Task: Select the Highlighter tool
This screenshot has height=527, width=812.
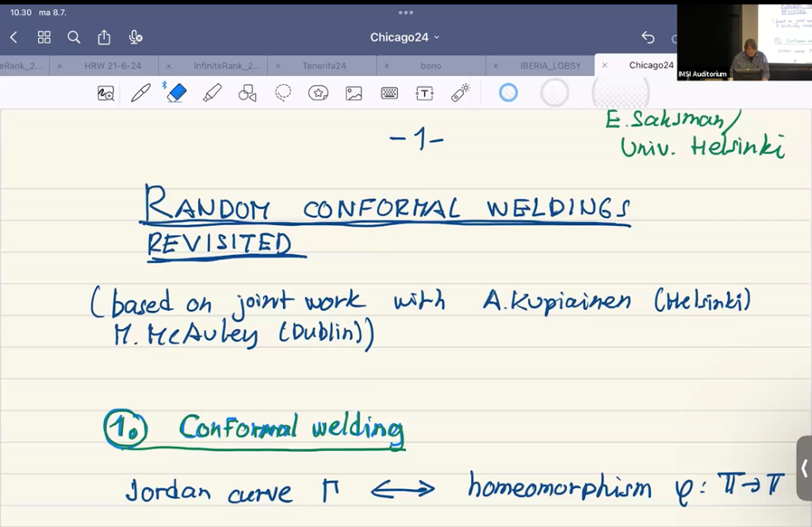Action: 211,93
